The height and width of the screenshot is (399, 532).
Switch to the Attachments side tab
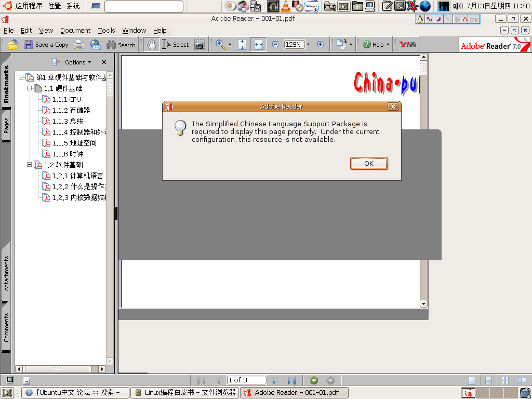[6, 273]
